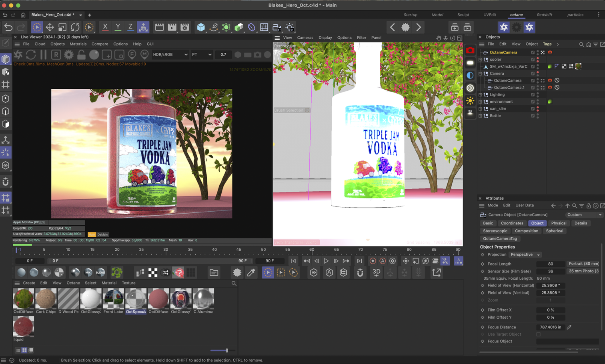This screenshot has height=364, width=605.
Task: Click the Cube primitive icon
Action: (201, 27)
